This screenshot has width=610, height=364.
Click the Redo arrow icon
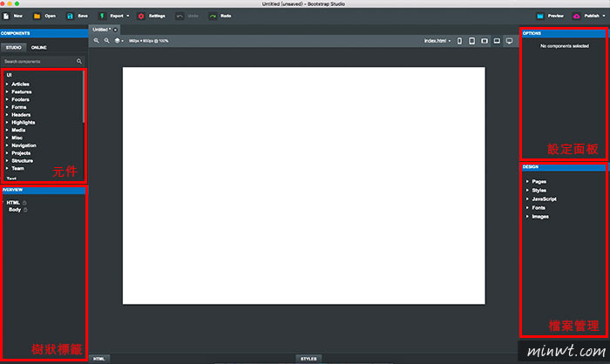(213, 17)
